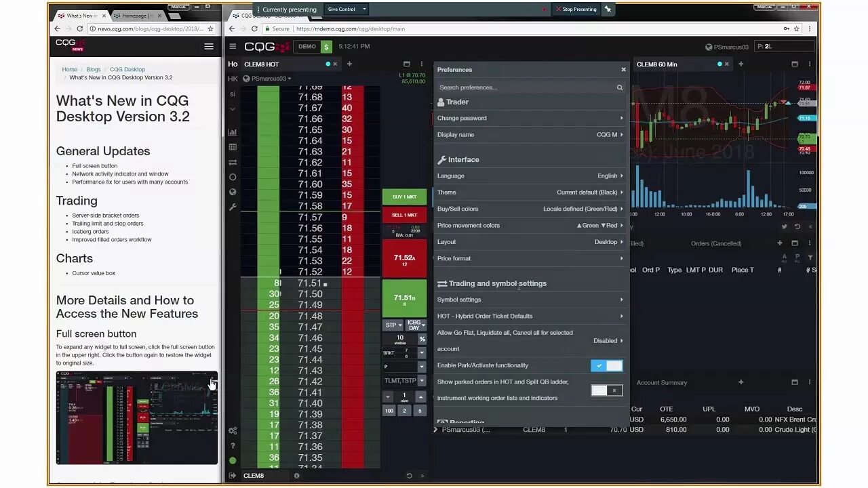Click the circle icon in sidebar
This screenshot has height=488, width=868.
click(233, 177)
